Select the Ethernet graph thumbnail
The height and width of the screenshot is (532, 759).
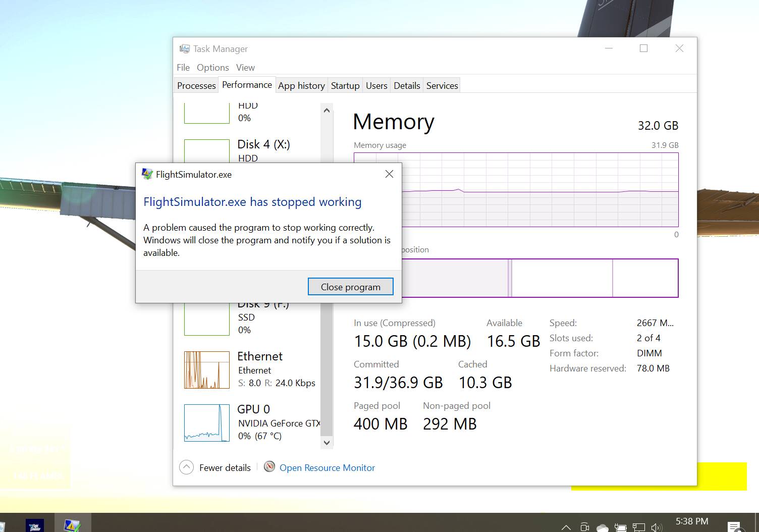(x=207, y=370)
